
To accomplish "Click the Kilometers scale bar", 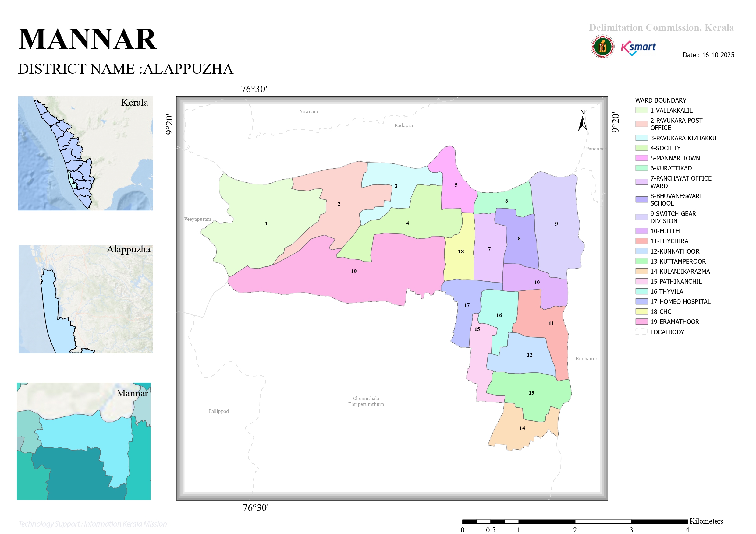I will (x=575, y=522).
